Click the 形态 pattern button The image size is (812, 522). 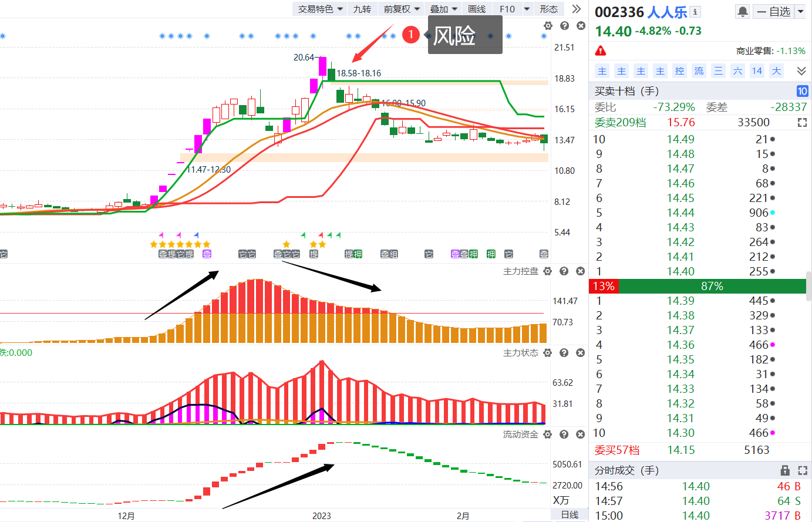tap(549, 9)
